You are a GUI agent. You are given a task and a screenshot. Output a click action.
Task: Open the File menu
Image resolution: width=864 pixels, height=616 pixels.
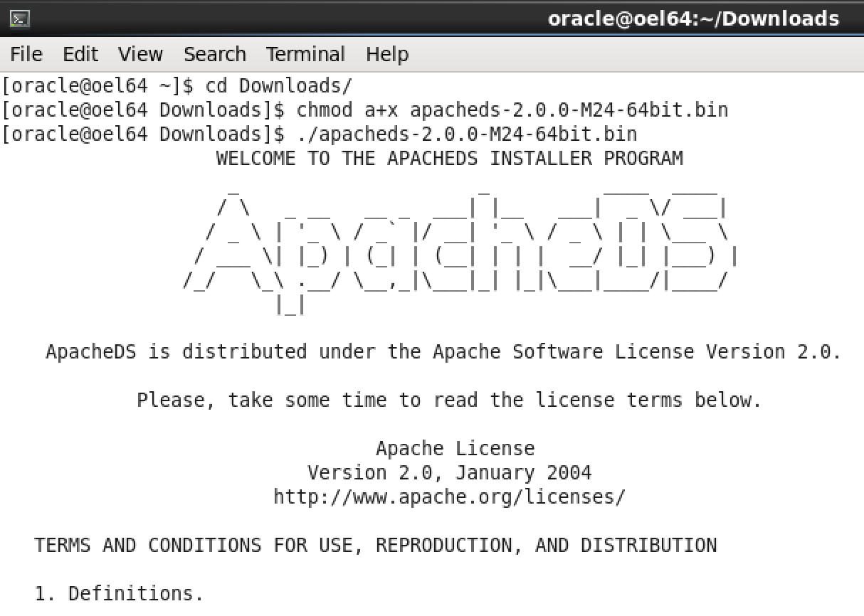point(26,54)
